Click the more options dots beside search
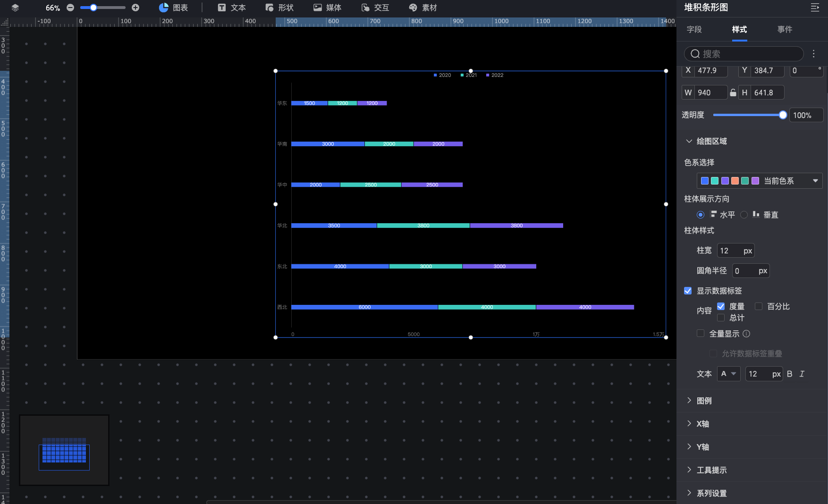The height and width of the screenshot is (504, 828). 813,54
